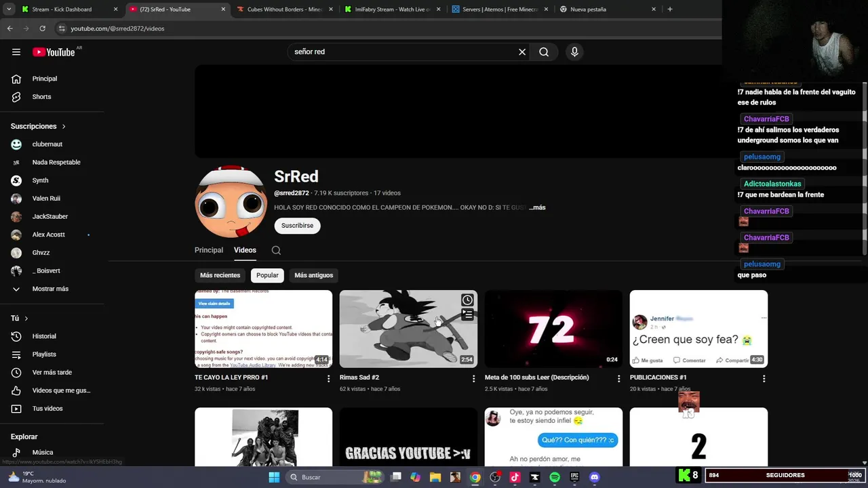This screenshot has height=488, width=868.
Task: Go back in browser history
Action: pos(9,28)
